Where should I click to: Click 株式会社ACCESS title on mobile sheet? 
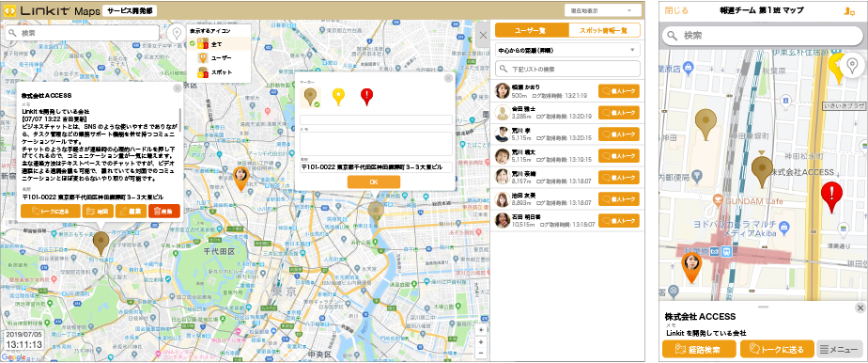pyautogui.click(x=699, y=317)
